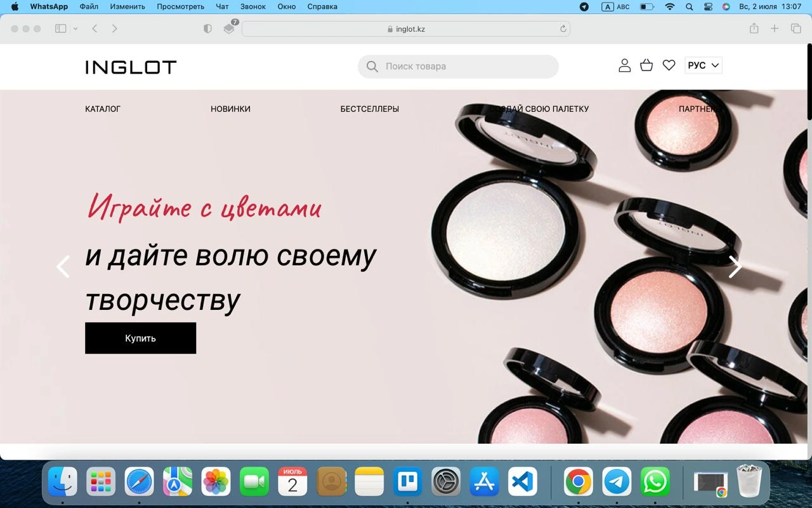812x508 pixels.
Task: Click the INGLOT logo
Action: 131,67
